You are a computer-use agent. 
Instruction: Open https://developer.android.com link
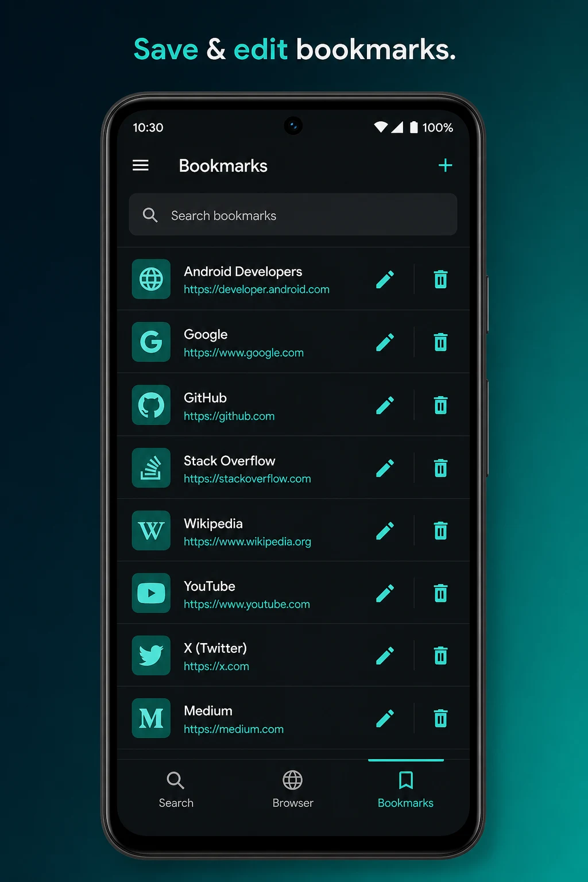[x=257, y=289]
